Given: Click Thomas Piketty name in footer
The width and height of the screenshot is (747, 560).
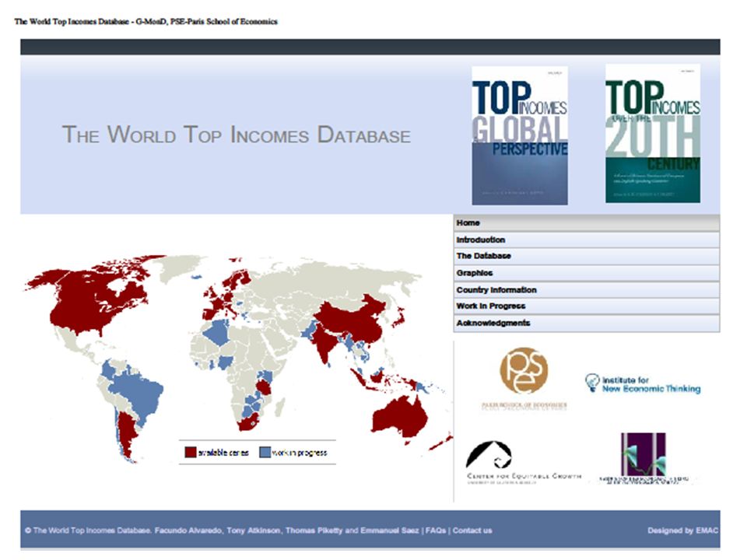Looking at the screenshot, I should (314, 530).
